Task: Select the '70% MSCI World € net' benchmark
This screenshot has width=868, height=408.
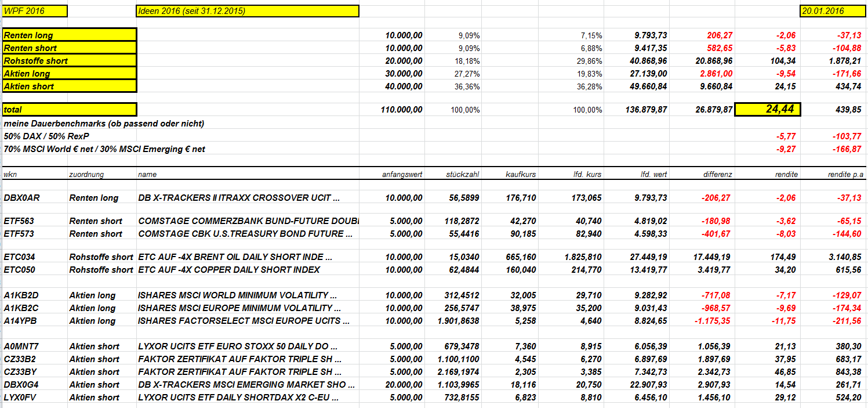Action: (104, 149)
